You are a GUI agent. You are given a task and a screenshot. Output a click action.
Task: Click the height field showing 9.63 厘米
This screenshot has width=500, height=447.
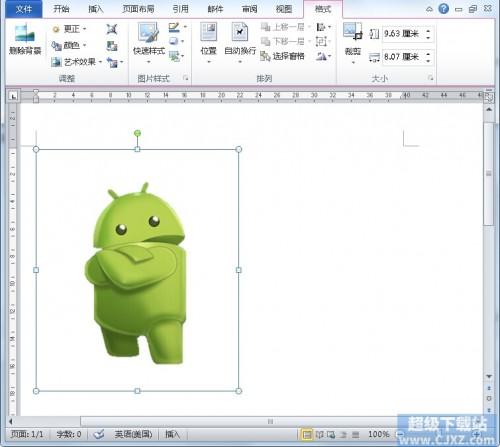pos(403,34)
